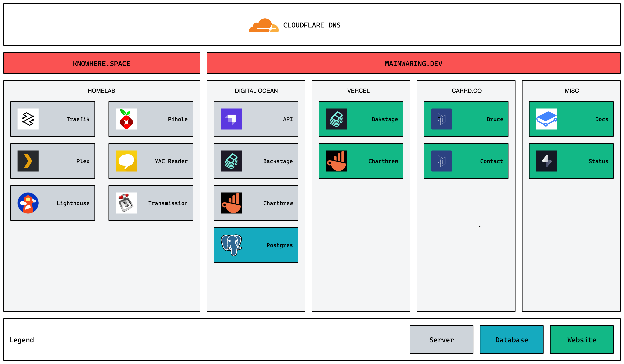The height and width of the screenshot is (364, 624).
Task: Click the Cloudflare cloud logo
Action: [263, 25]
